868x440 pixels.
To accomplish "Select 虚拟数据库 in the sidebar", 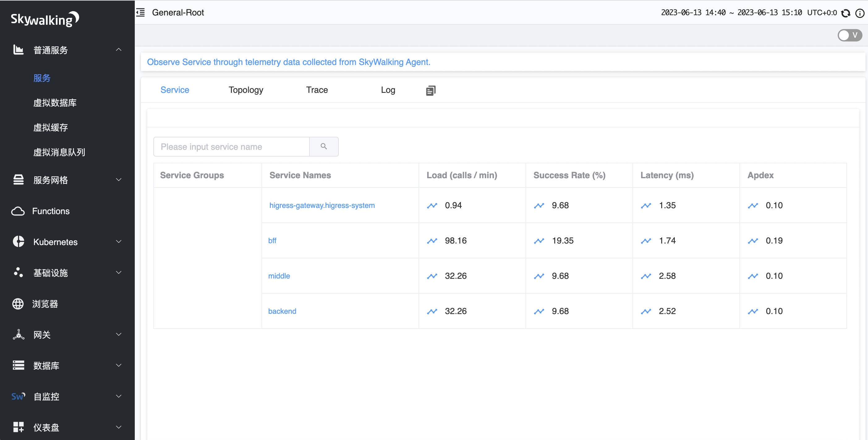I will [55, 102].
